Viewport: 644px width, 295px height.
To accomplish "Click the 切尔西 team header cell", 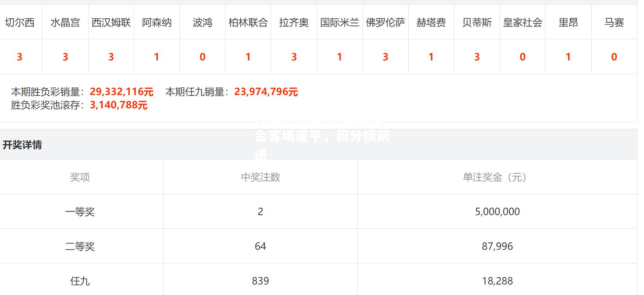I will (20, 23).
